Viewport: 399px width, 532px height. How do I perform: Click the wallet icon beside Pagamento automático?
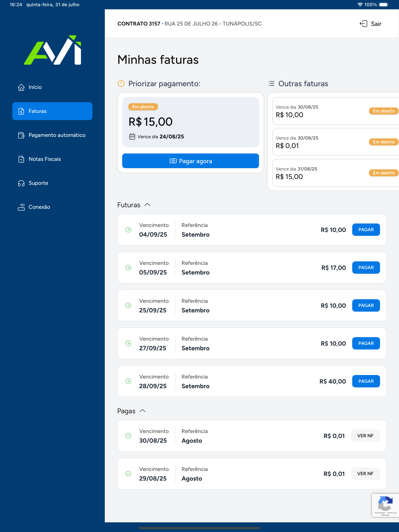21,135
